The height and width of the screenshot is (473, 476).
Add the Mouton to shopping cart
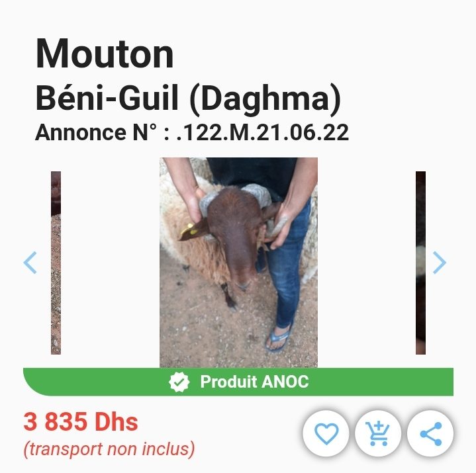point(378,433)
